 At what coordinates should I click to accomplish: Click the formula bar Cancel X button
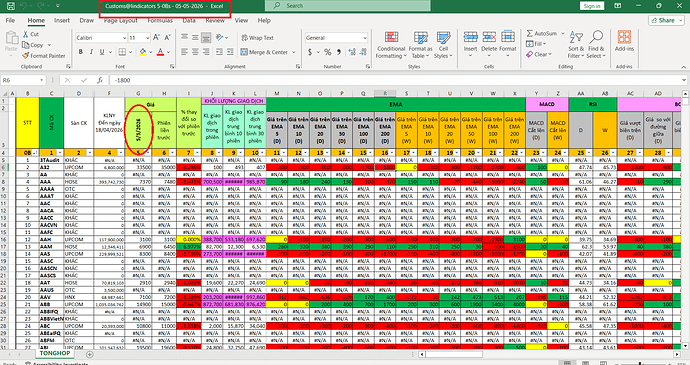pyautogui.click(x=67, y=80)
